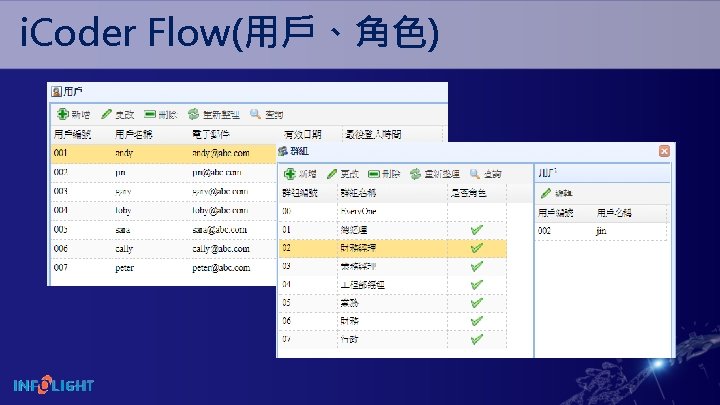The width and height of the screenshot is (720, 405).
Task: Toggle role checkmark for group 01
Action: (x=477, y=230)
